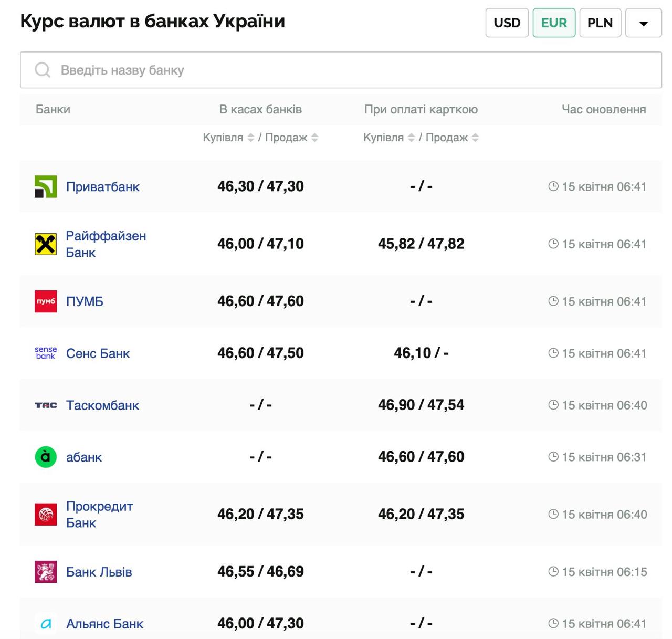Click the Privatbank logo icon
Viewport: 672px width, 639px height.
46,187
